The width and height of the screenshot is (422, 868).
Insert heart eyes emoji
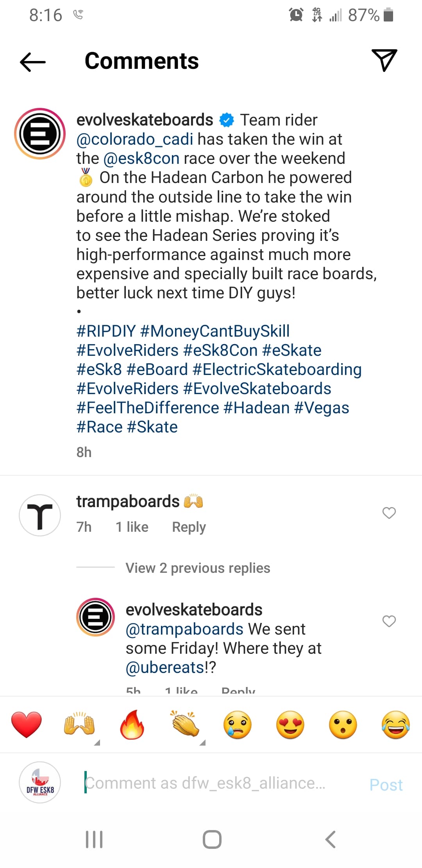click(x=290, y=725)
